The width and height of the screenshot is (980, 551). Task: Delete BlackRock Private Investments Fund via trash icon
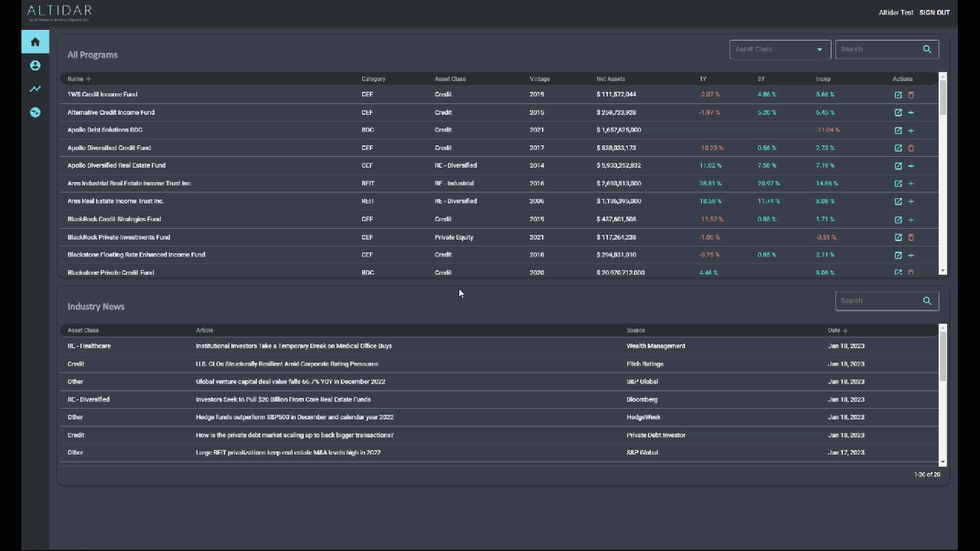911,237
